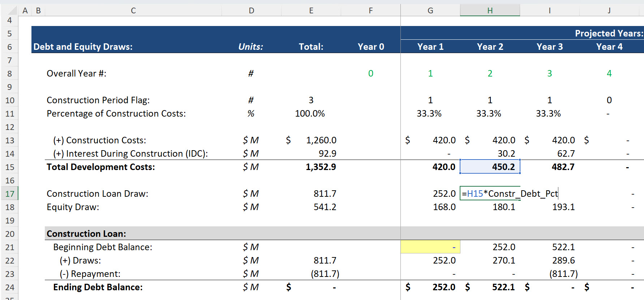This screenshot has width=644, height=300.
Task: Select the "Ending Debt Balance:" label
Action: click(x=98, y=287)
